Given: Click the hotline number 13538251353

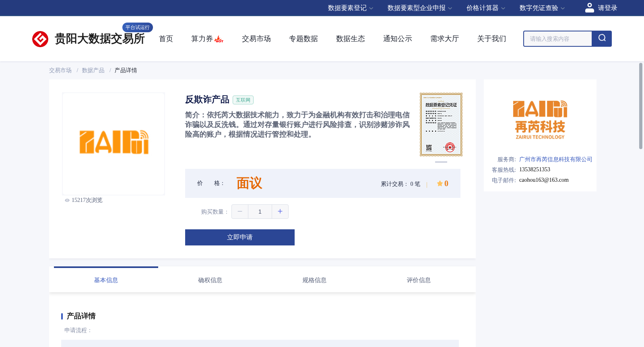Looking at the screenshot, I should click(535, 170).
